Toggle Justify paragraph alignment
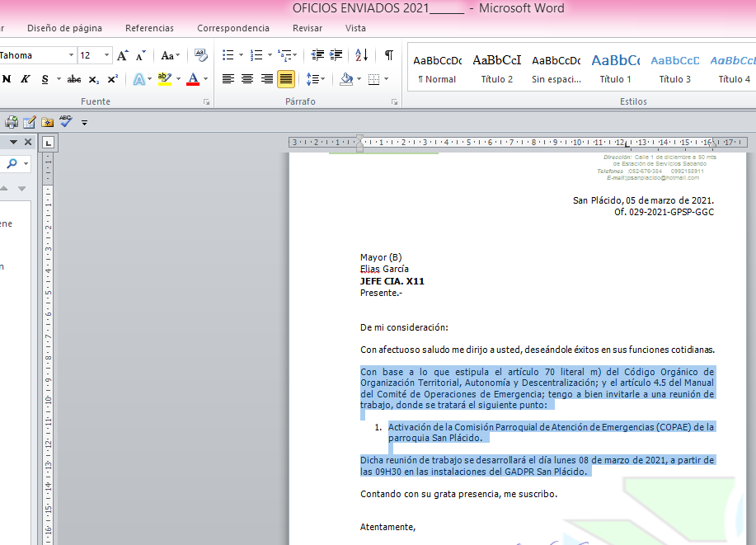The image size is (756, 545). (x=286, y=80)
